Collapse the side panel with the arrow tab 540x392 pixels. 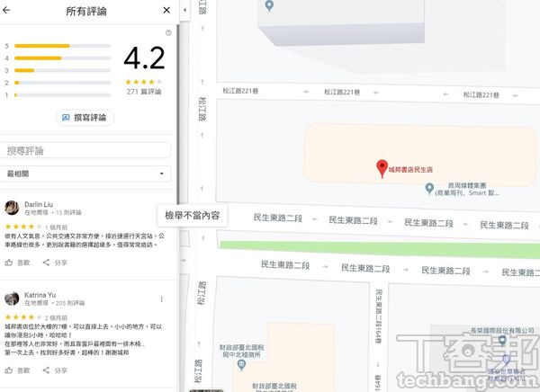coord(184,10)
